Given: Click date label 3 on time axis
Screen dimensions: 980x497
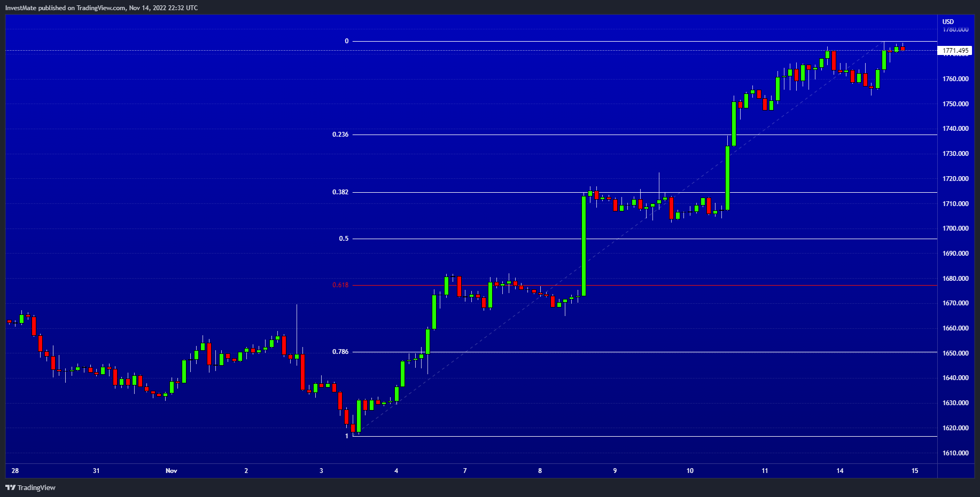Looking at the screenshot, I should (321, 471).
